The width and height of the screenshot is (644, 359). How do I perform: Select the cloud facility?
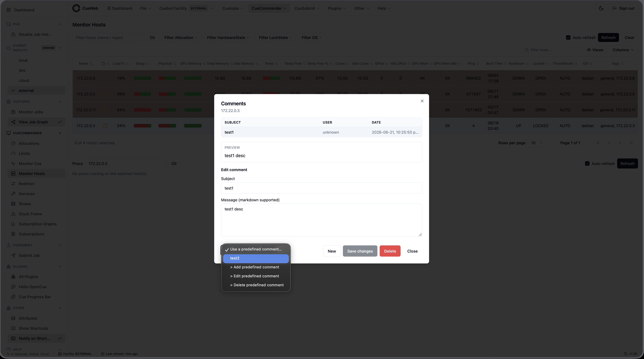click(x=37, y=80)
